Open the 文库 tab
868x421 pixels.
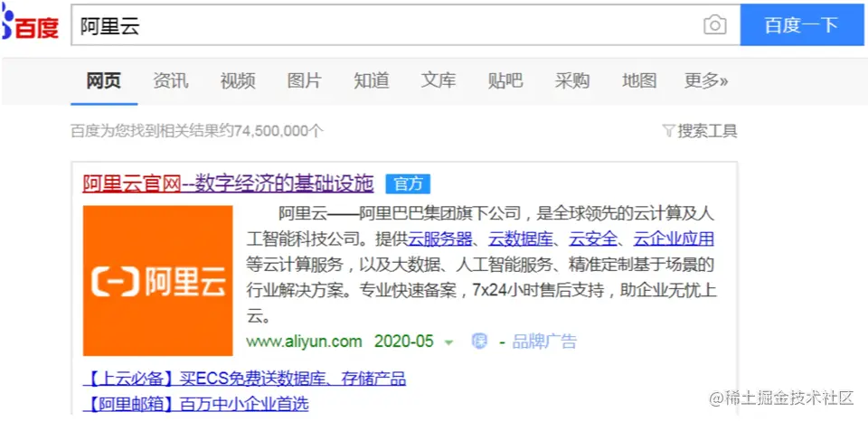pos(439,80)
